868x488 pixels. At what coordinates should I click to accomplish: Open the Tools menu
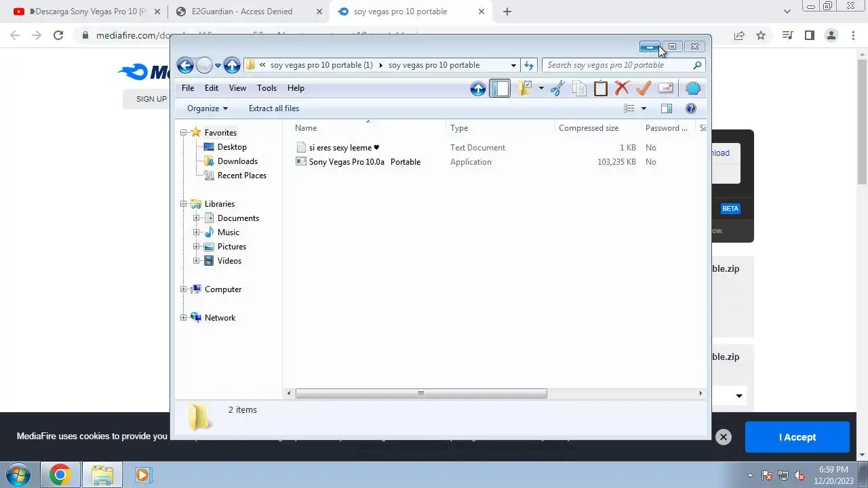(x=267, y=88)
